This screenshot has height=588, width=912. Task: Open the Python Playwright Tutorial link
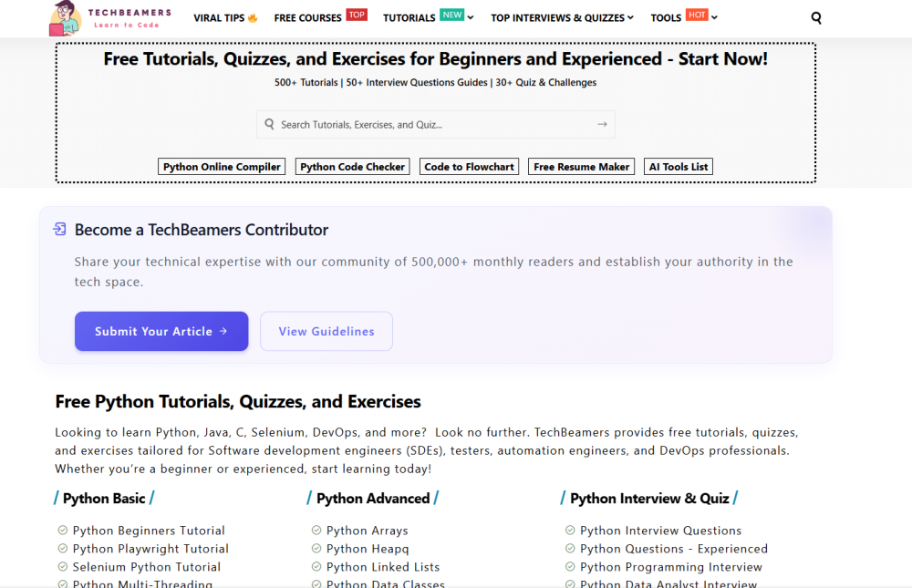(x=150, y=549)
